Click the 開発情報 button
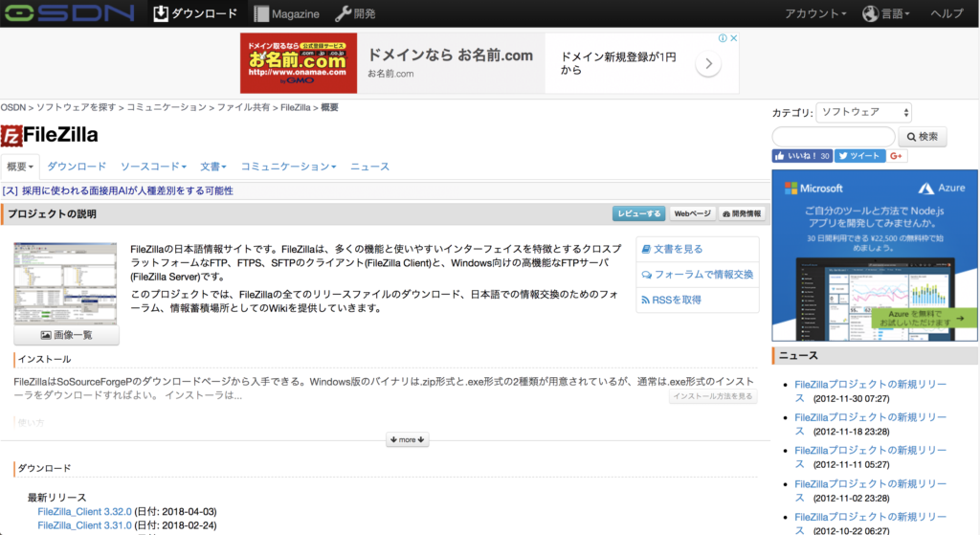The width and height of the screenshot is (980, 535). pos(742,213)
